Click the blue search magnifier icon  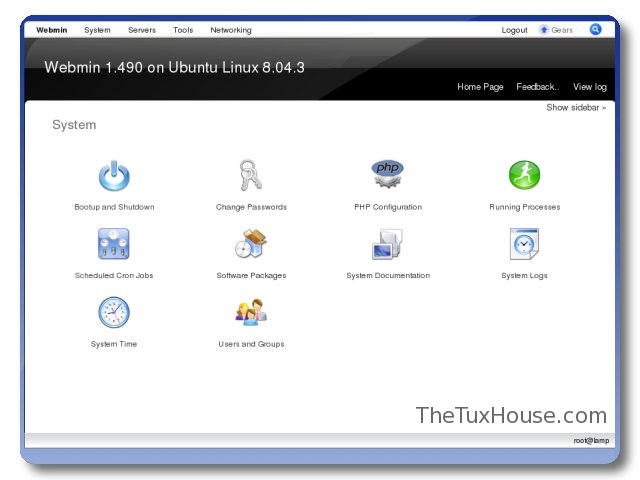click(596, 29)
